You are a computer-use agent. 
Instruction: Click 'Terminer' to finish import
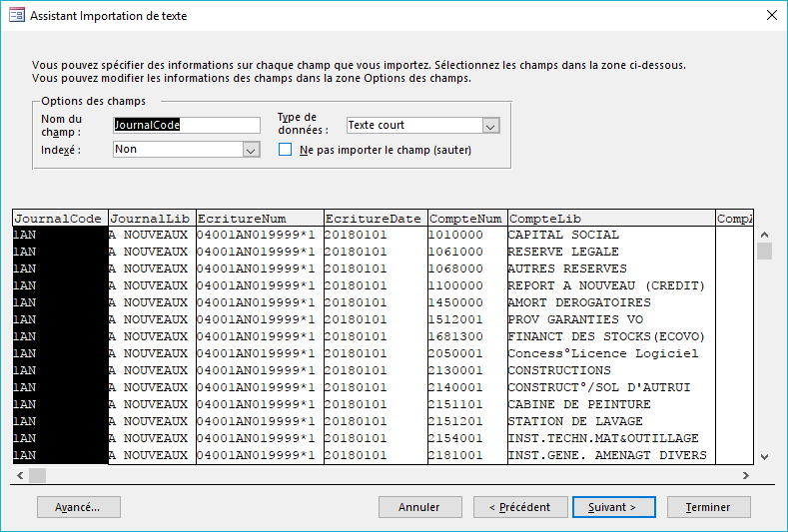[x=708, y=507]
